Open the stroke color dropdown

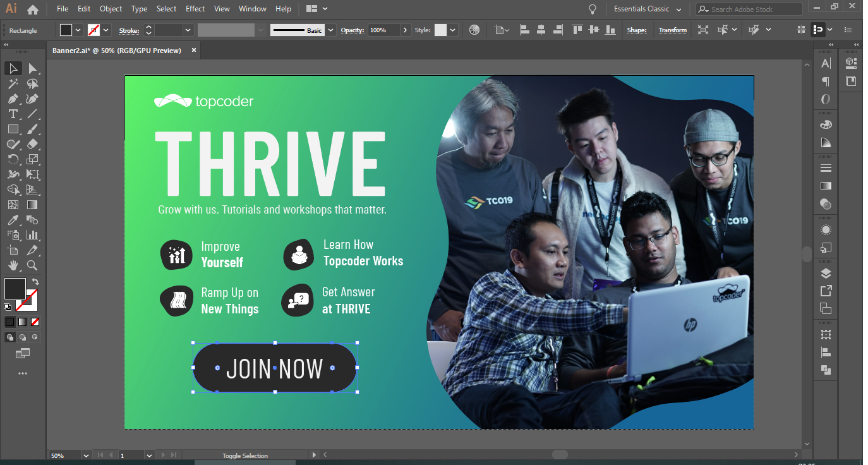pos(107,30)
